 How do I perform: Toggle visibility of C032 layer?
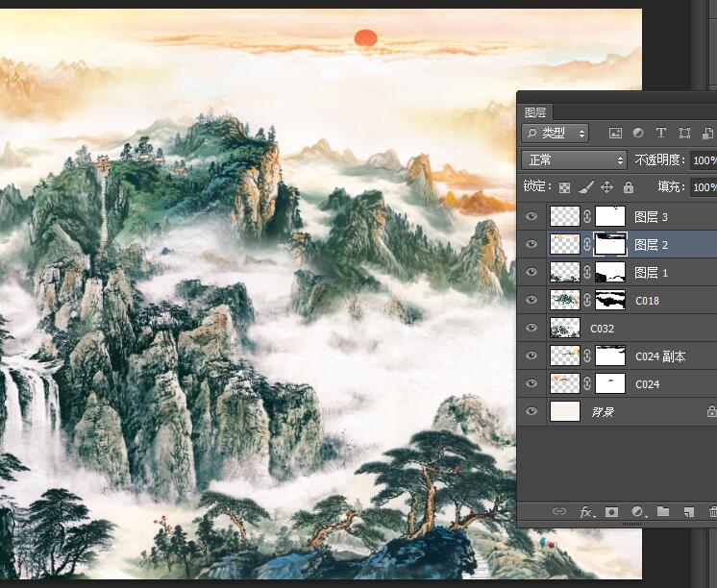pos(532,328)
